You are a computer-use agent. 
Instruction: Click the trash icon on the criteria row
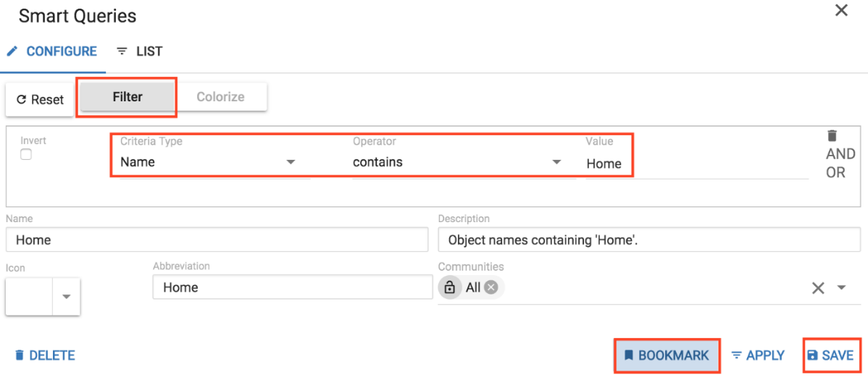[832, 135]
